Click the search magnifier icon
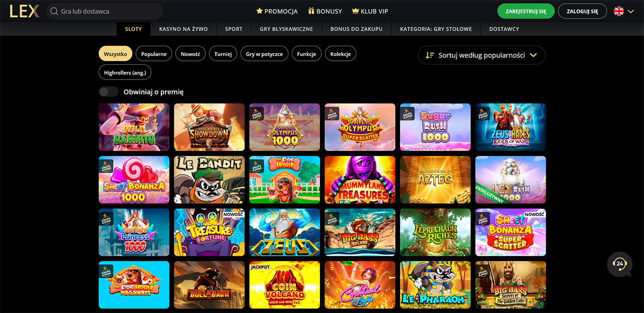The image size is (644, 313). click(54, 11)
